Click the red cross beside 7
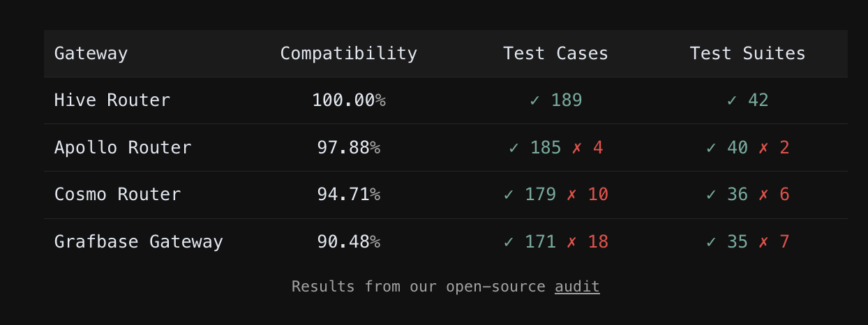 click(x=763, y=242)
